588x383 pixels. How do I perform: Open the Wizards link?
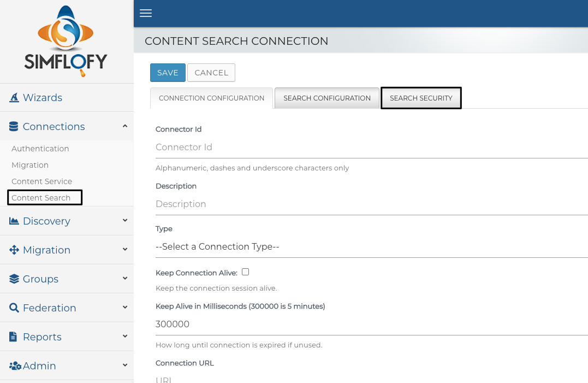pyautogui.click(x=43, y=98)
